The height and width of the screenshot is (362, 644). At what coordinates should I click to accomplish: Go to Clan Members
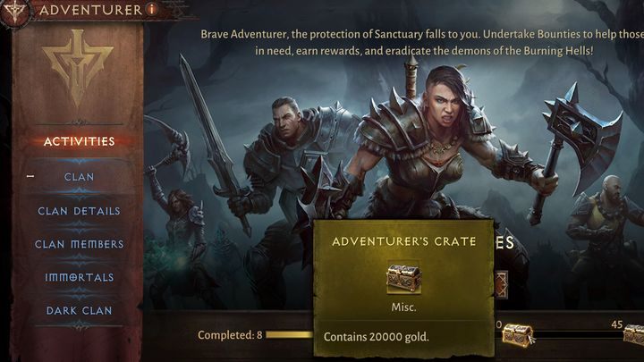click(x=79, y=244)
